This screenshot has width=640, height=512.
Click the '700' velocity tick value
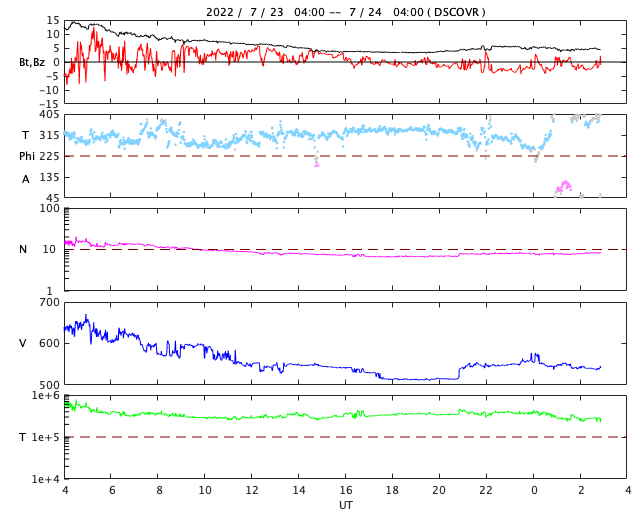[49, 303]
